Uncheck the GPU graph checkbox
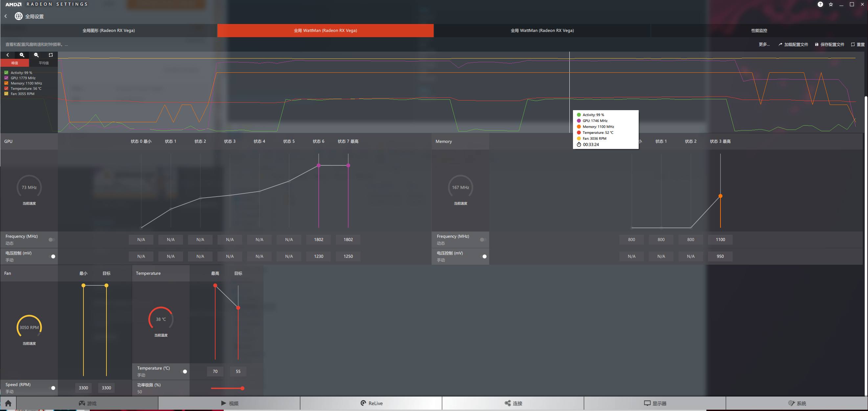The width and height of the screenshot is (868, 411). (6, 78)
